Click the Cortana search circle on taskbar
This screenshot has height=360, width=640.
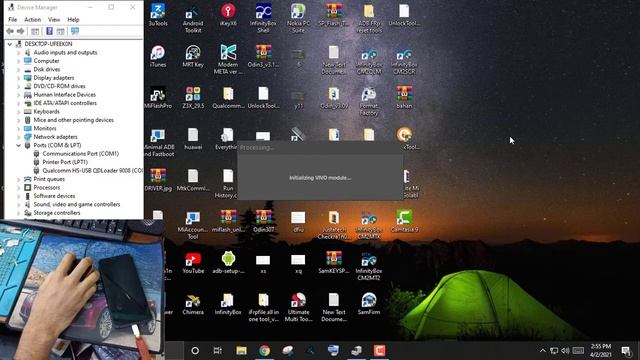pos(195,351)
